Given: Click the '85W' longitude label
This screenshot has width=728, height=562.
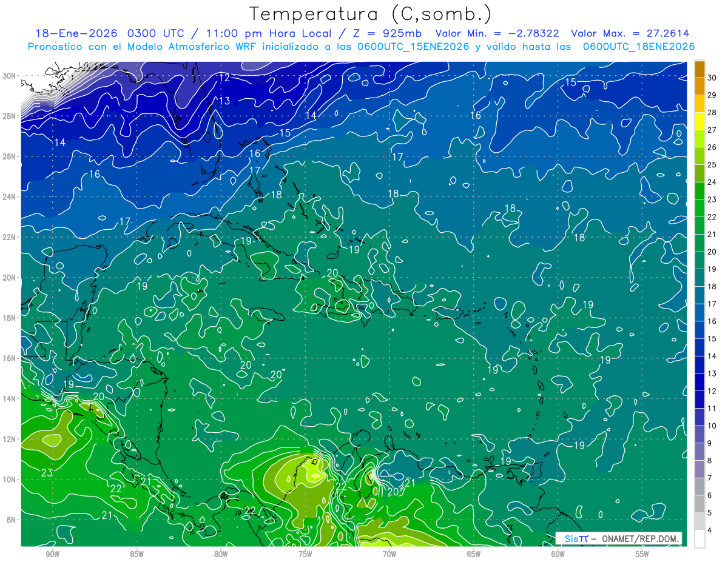Looking at the screenshot, I should click(136, 554).
